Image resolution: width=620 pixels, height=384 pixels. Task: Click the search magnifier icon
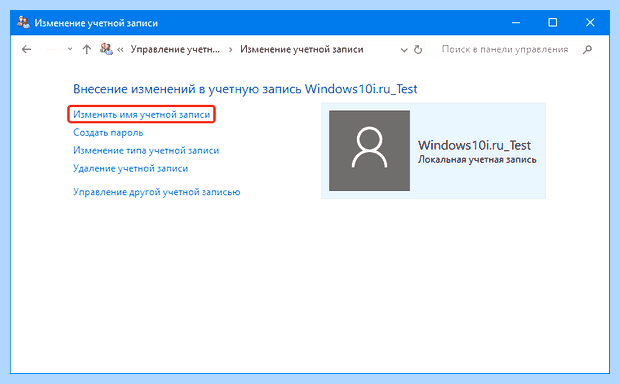pos(588,49)
